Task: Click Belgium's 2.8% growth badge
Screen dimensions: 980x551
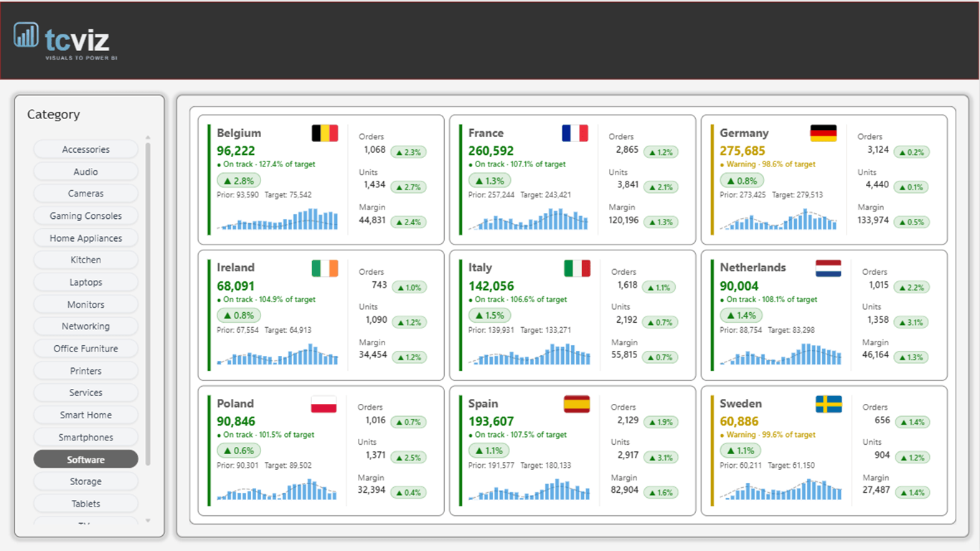Action: (239, 181)
